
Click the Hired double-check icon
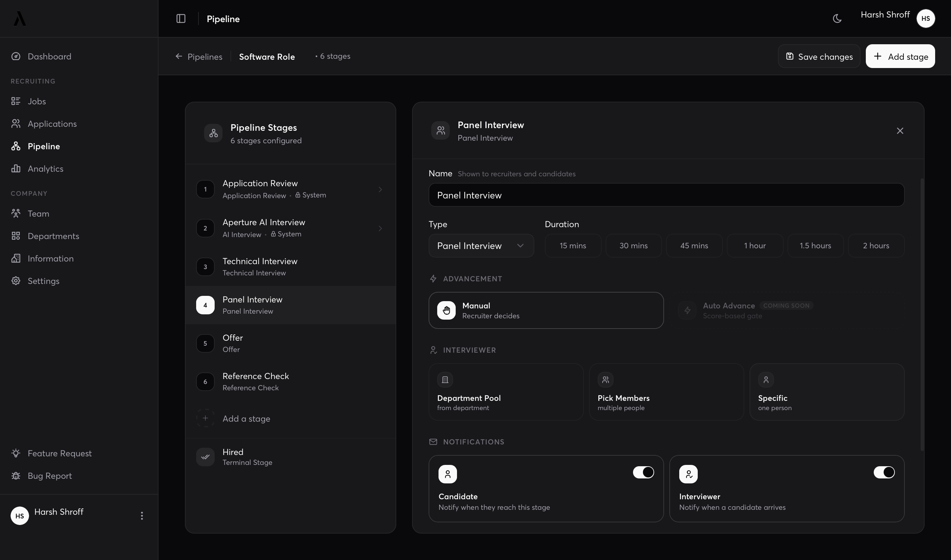[205, 457]
